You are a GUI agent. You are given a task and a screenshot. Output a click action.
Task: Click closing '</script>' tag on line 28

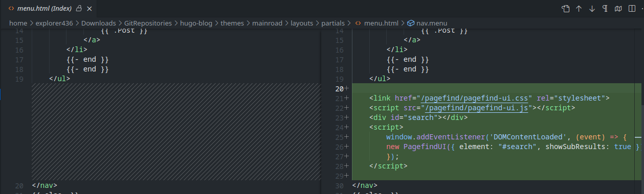[x=388, y=166]
